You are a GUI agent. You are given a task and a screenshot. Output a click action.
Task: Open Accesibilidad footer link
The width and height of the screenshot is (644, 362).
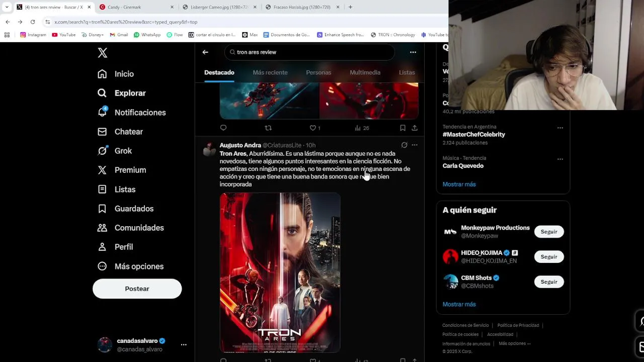500,334
